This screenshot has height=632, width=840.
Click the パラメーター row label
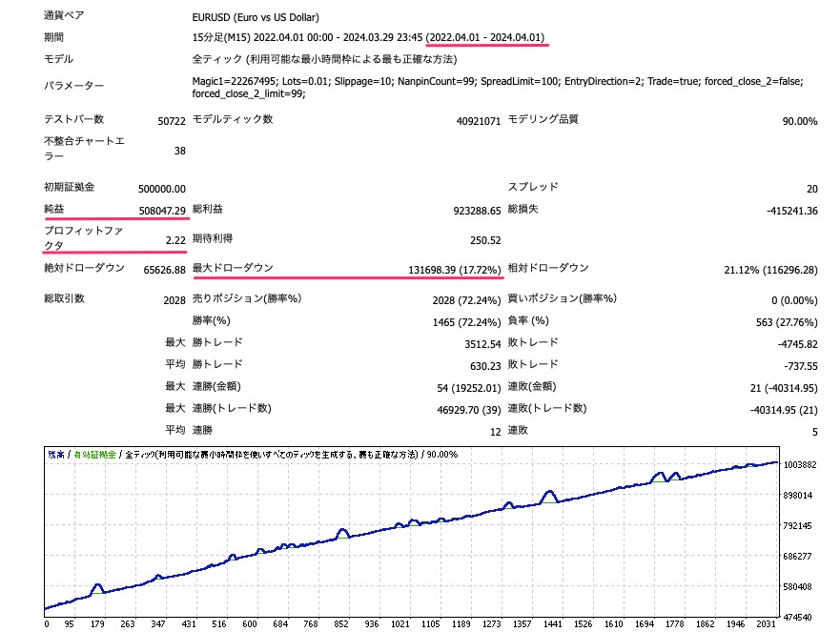tap(73, 85)
